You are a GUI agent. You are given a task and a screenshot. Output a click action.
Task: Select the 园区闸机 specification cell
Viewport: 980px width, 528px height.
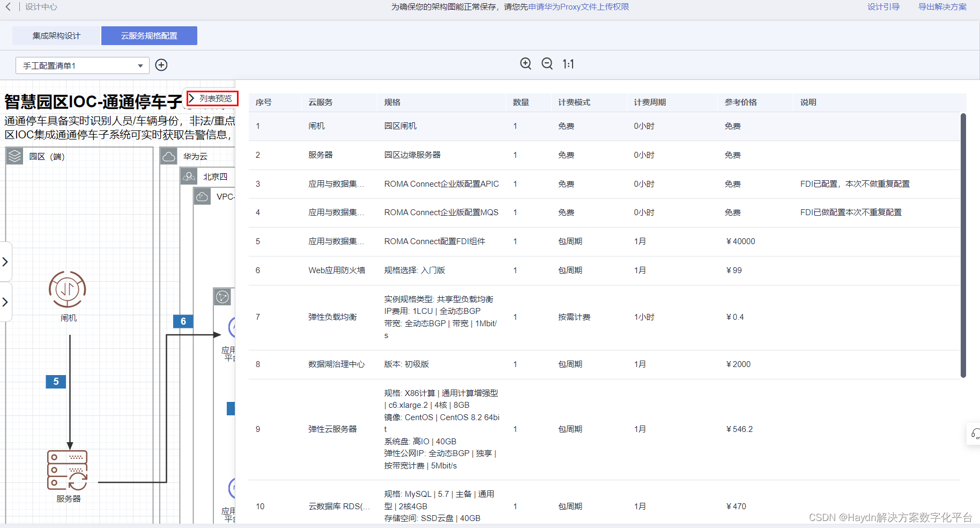click(x=400, y=126)
